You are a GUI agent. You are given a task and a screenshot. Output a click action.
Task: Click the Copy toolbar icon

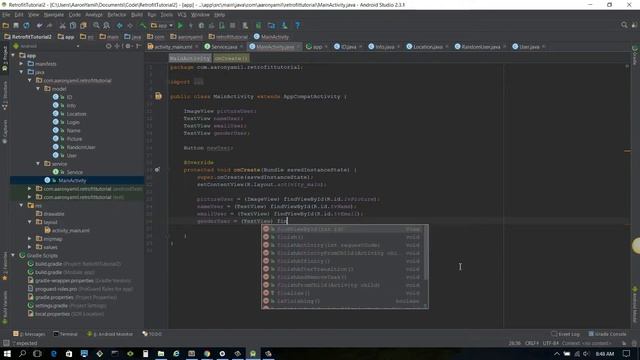pos(73,25)
